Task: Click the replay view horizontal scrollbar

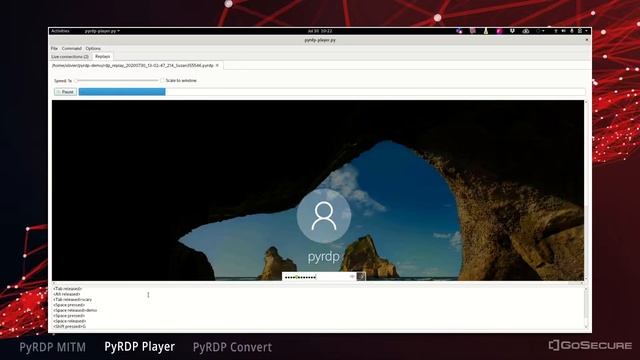Action: (318, 283)
